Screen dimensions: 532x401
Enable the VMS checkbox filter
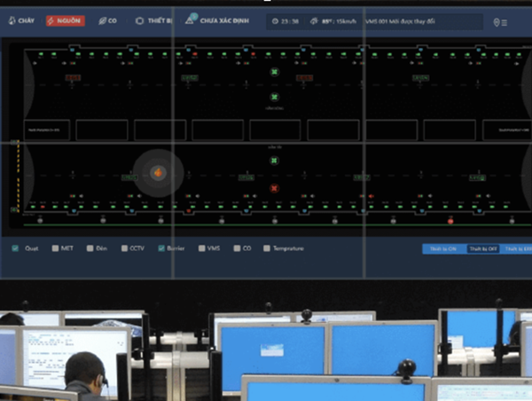pos(202,248)
